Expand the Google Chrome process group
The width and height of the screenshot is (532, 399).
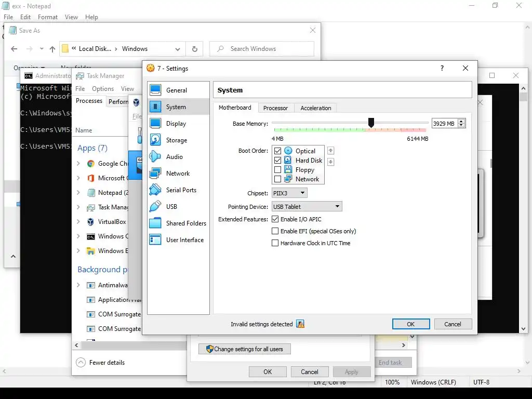pyautogui.click(x=78, y=164)
